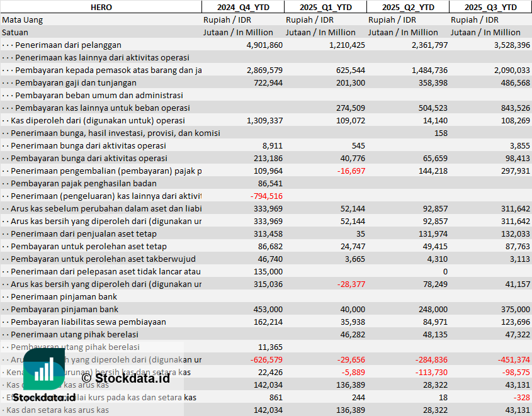Select value 843,526

516,108
